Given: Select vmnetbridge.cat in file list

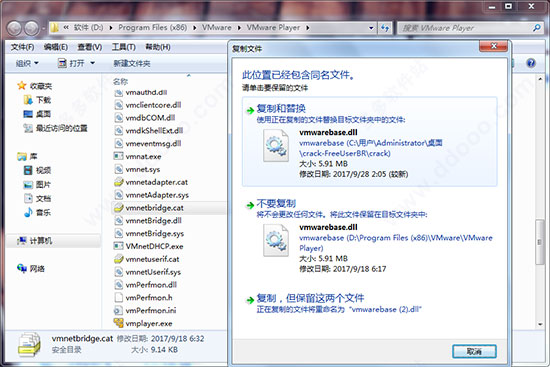Looking at the screenshot, I should (x=168, y=208).
